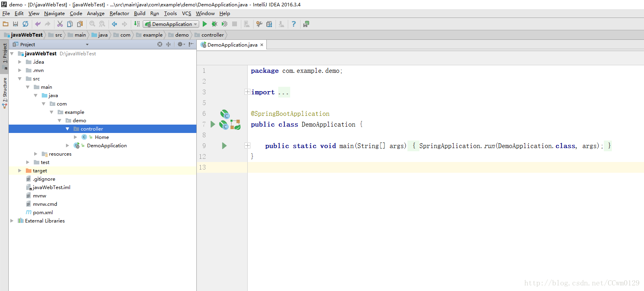The width and height of the screenshot is (644, 291).
Task: Expand the resources folder
Action: coord(36,154)
